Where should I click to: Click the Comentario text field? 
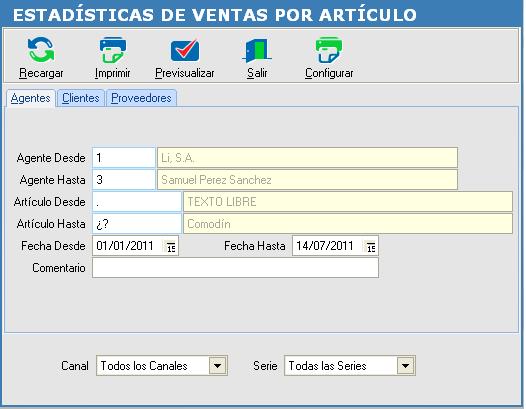235,268
